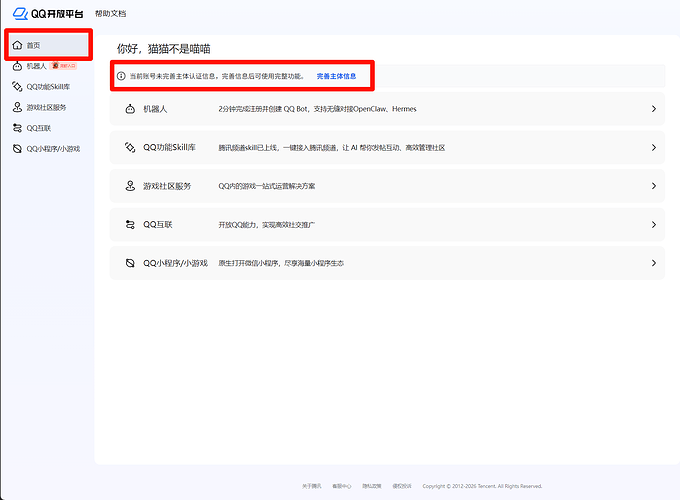Click the robot icon on the 机器人 card
The image size is (680, 500).
[130, 109]
